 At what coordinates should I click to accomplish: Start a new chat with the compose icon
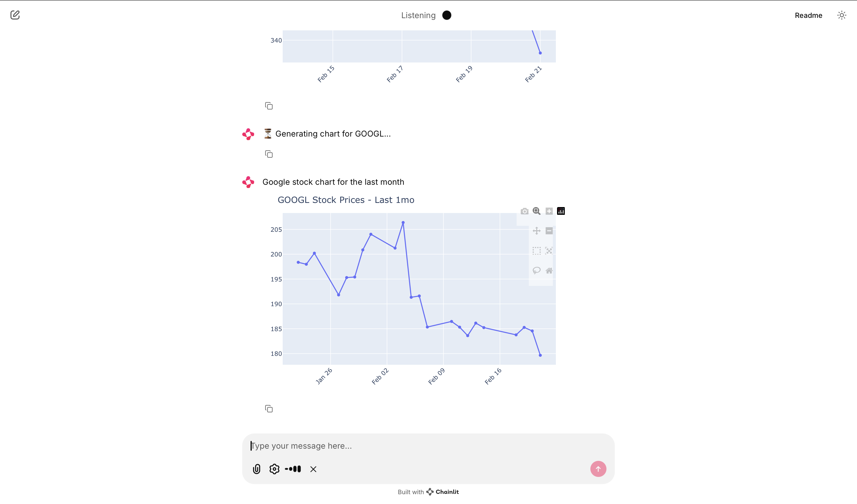15,15
